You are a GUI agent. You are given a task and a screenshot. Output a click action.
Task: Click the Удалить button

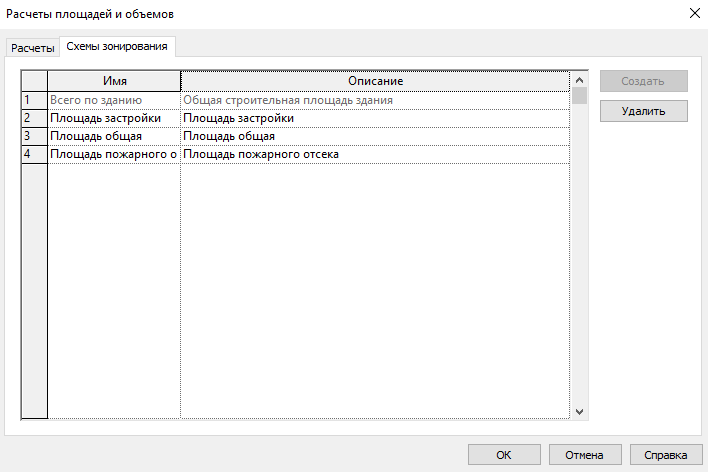coord(643,111)
